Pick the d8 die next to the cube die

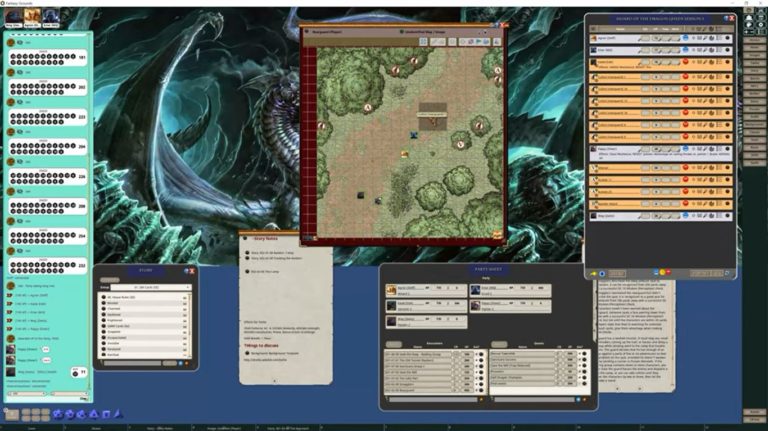point(94,414)
